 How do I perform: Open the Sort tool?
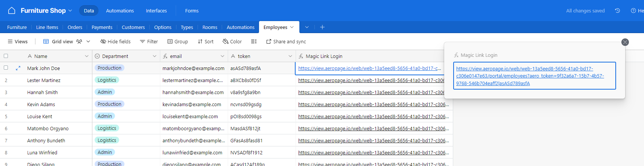pos(205,41)
